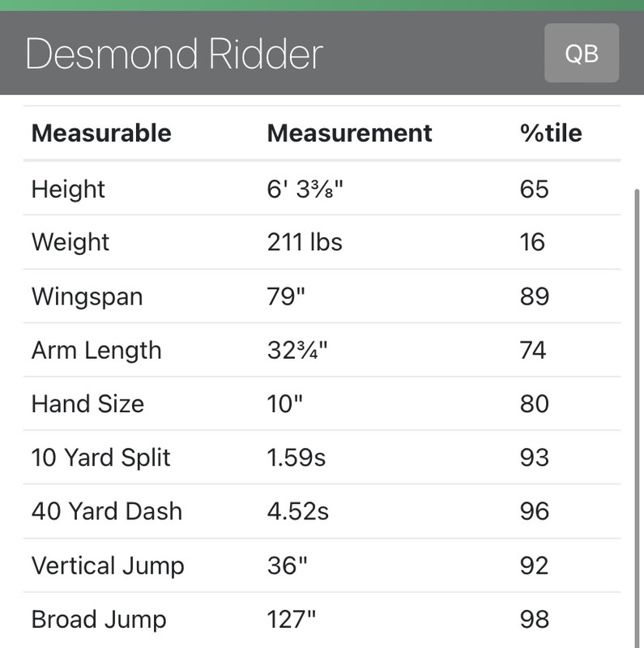Select the Weight row label
This screenshot has width=644, height=648.
[x=70, y=242]
